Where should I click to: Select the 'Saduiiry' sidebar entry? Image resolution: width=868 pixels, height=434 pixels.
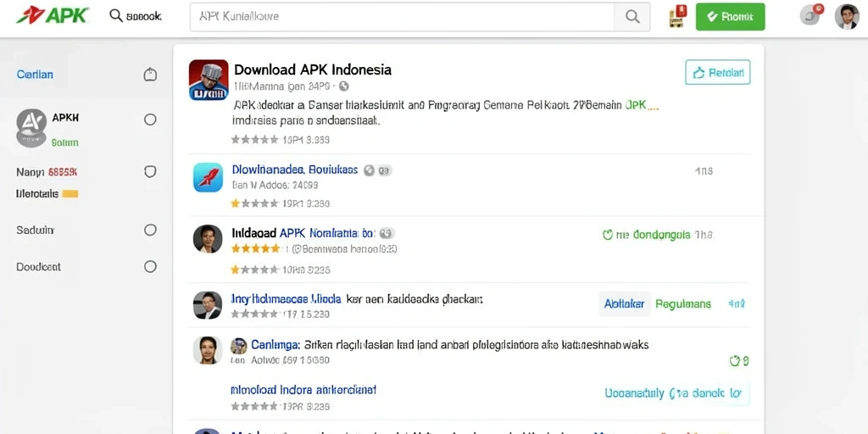pyautogui.click(x=36, y=231)
